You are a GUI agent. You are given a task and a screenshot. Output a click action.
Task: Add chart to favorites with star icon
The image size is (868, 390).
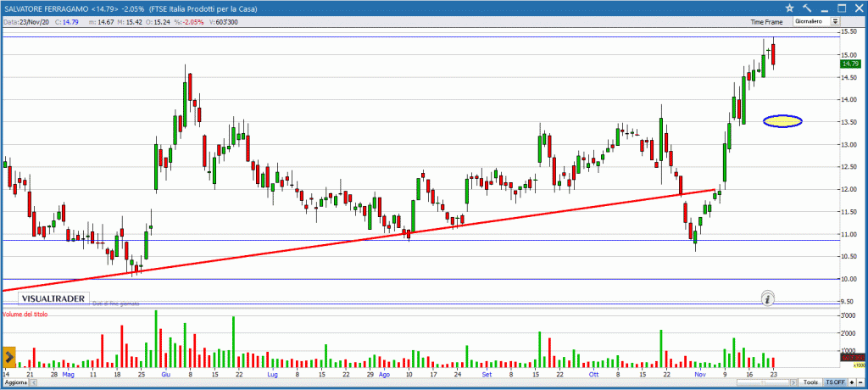point(789,8)
